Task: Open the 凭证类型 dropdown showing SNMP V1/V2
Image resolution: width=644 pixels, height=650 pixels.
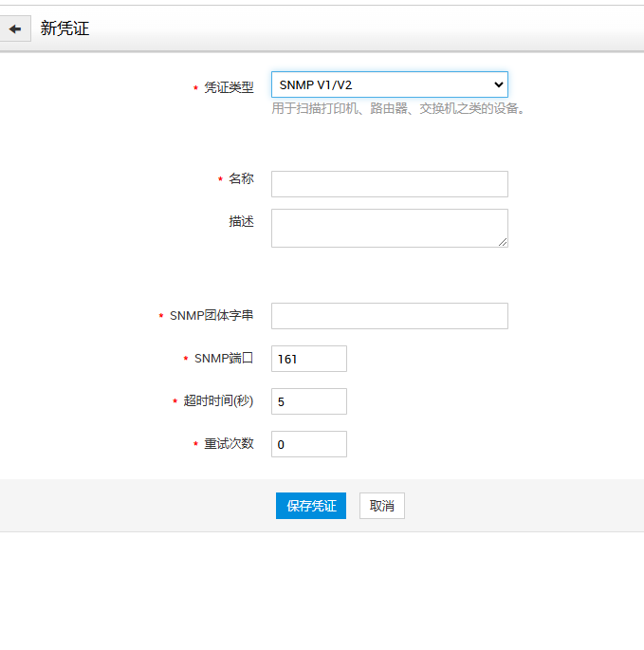Action: (x=389, y=84)
